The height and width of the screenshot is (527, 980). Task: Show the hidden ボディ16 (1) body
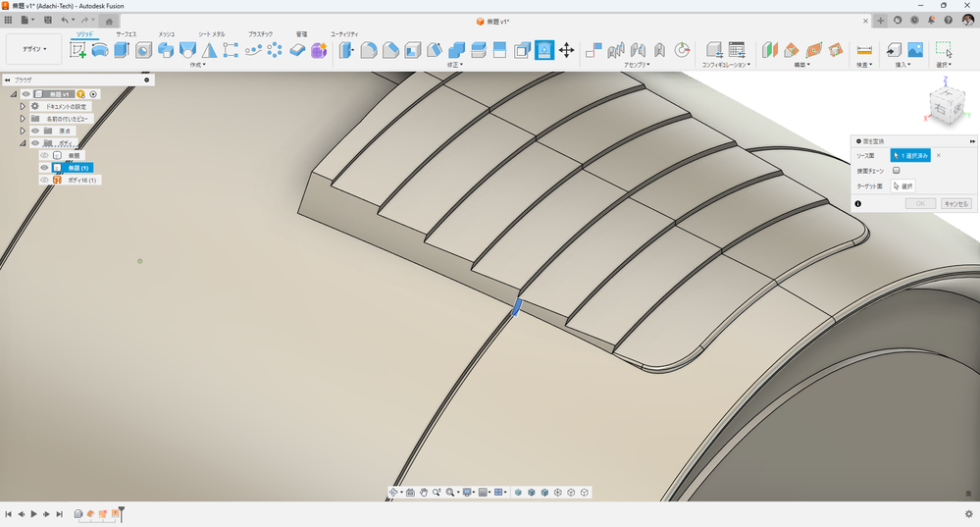[44, 180]
